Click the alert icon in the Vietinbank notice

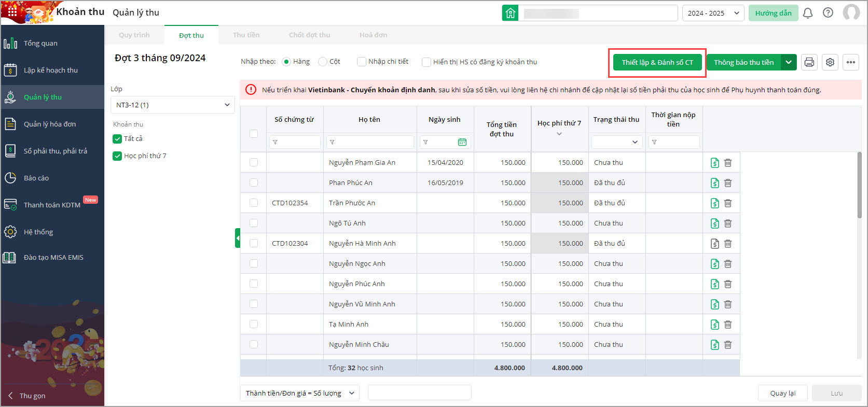tap(251, 90)
